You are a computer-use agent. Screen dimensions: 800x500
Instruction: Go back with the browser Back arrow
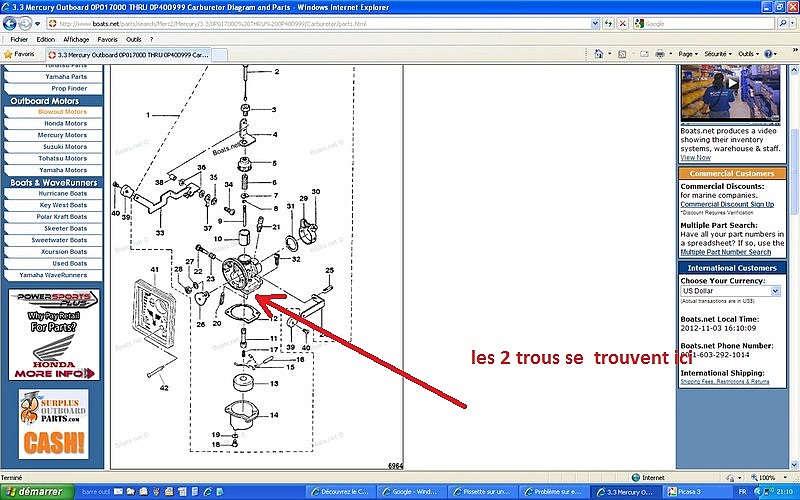point(9,23)
